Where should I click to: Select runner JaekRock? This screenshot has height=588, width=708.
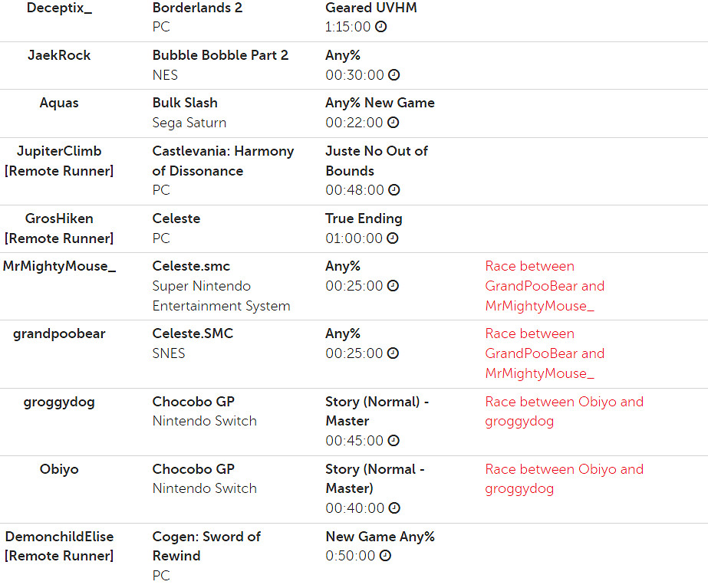click(59, 55)
